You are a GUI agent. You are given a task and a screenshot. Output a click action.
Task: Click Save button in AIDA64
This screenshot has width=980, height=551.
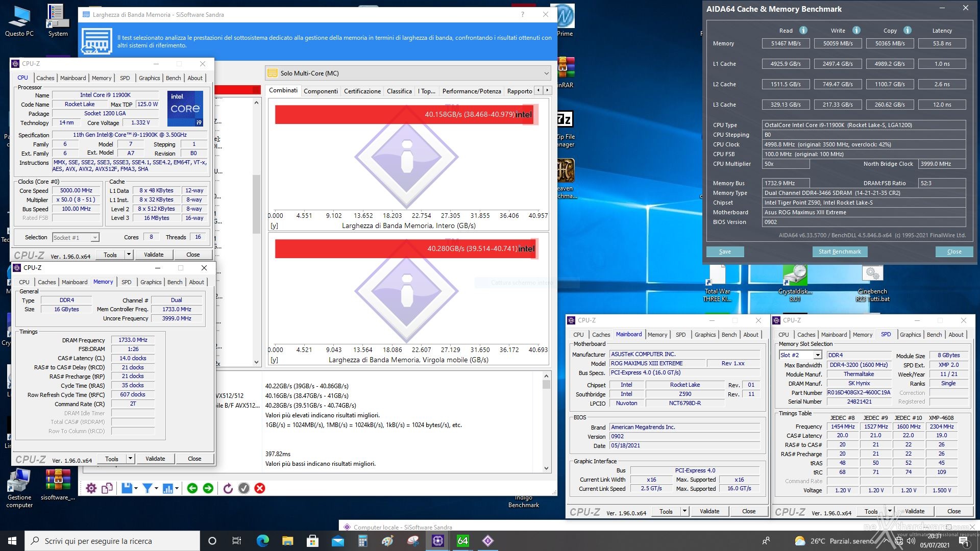point(725,252)
